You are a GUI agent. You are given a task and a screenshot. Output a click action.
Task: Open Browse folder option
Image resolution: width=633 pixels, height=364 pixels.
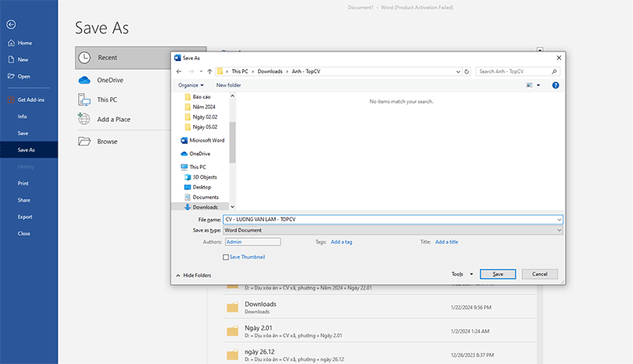[98, 142]
